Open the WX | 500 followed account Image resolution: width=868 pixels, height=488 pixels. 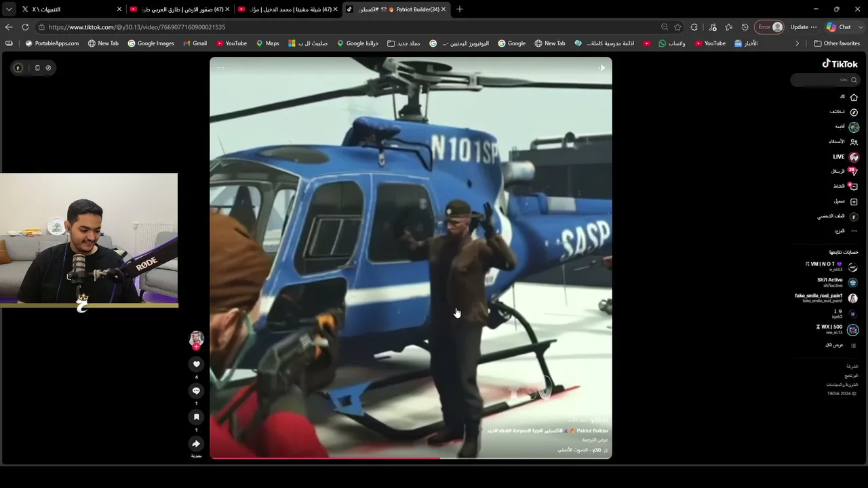click(837, 330)
